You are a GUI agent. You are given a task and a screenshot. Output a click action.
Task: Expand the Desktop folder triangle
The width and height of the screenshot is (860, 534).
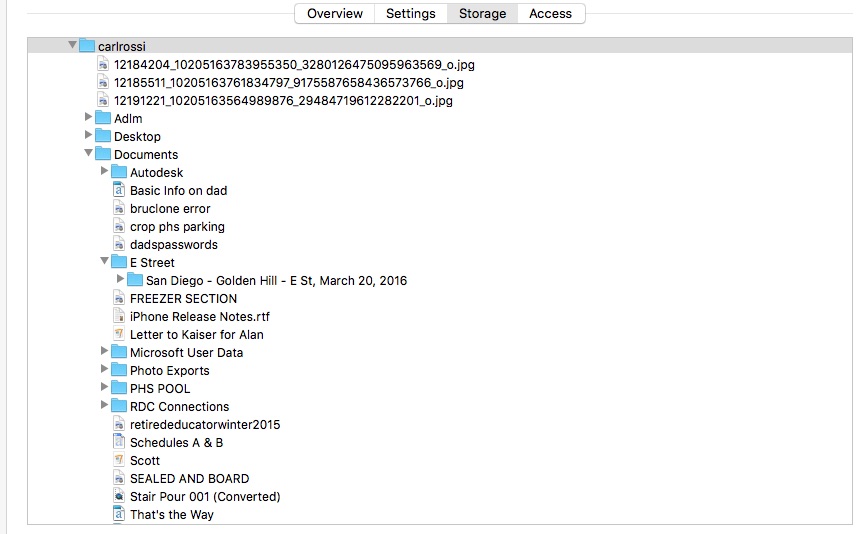pos(89,136)
